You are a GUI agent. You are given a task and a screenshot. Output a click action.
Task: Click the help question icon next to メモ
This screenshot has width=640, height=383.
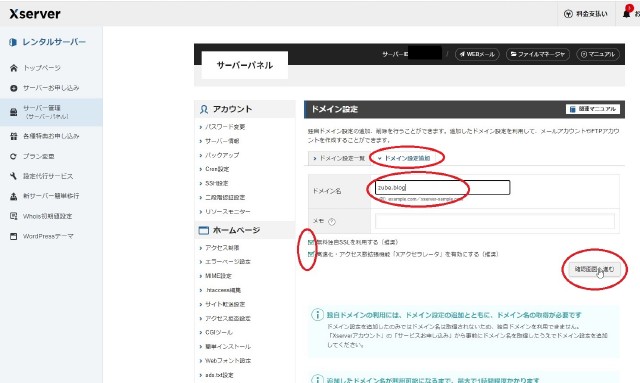[332, 222]
